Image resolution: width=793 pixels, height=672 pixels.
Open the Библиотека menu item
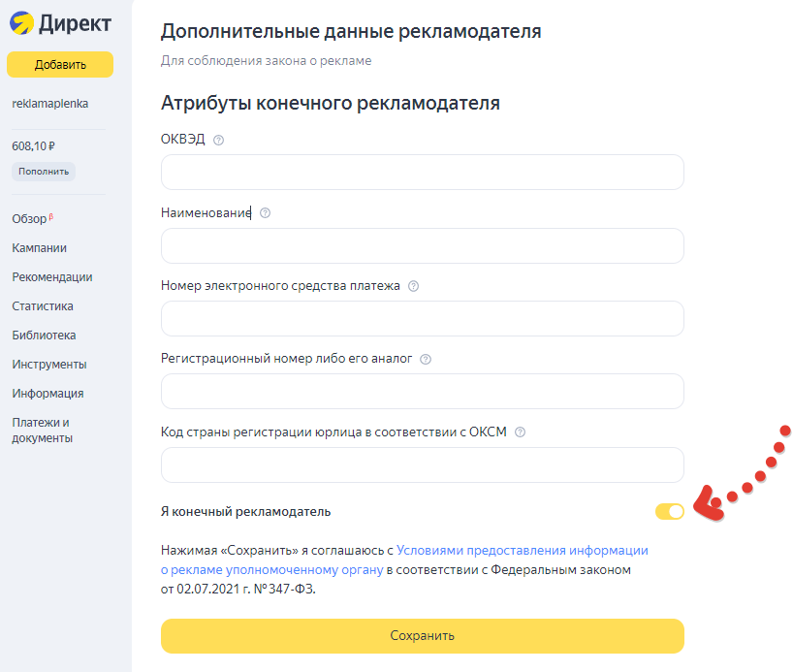pos(44,336)
